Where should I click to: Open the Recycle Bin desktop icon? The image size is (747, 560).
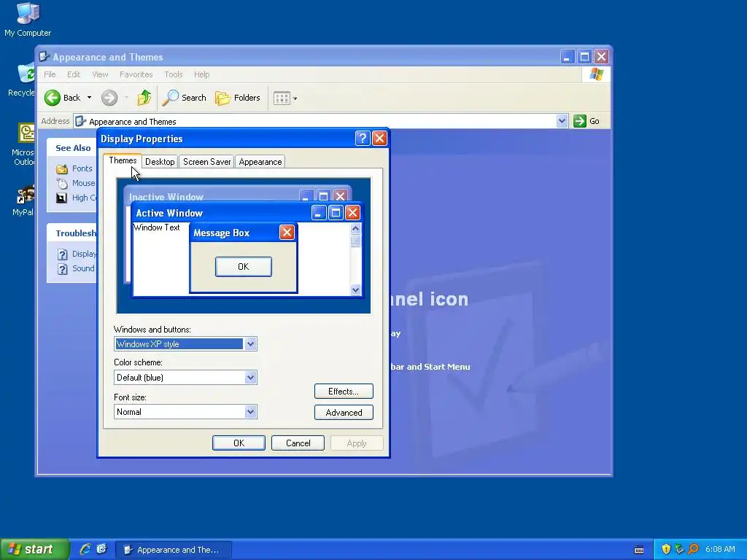coord(22,79)
